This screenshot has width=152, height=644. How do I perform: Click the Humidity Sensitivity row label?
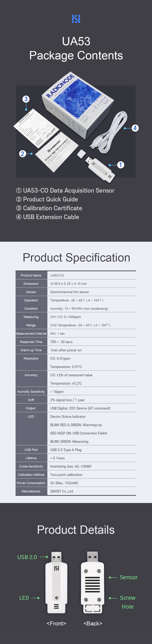pos(31,392)
